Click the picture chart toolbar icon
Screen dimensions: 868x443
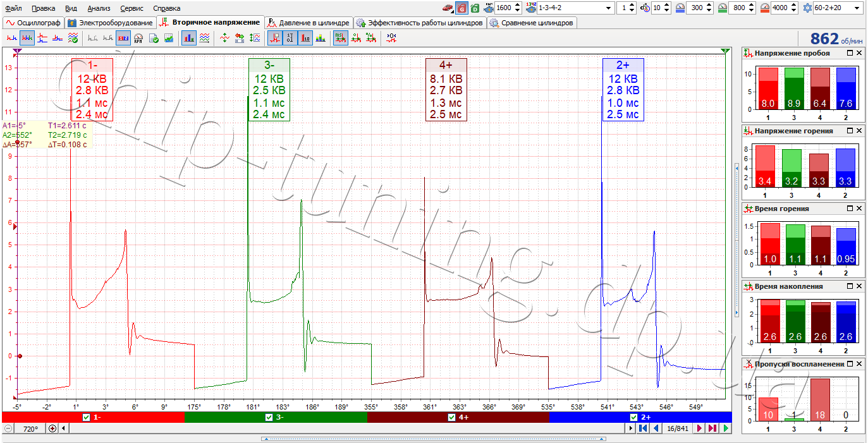point(169,38)
